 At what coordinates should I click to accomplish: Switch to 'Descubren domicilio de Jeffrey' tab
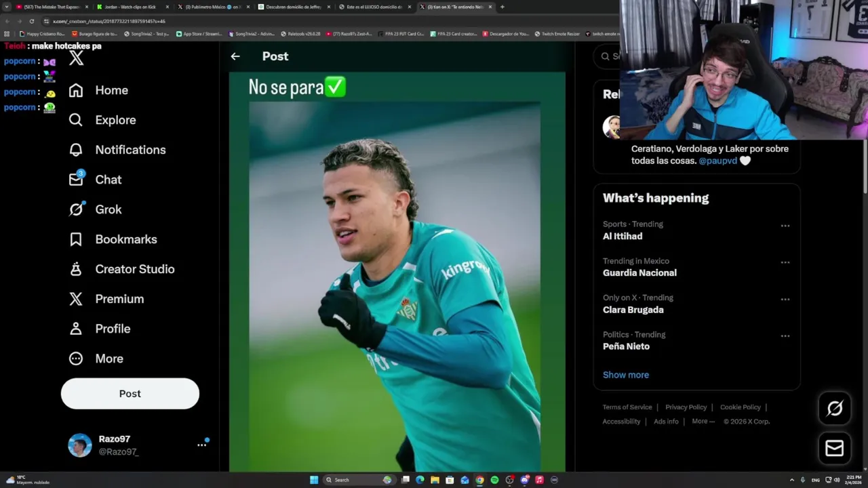pyautogui.click(x=294, y=7)
